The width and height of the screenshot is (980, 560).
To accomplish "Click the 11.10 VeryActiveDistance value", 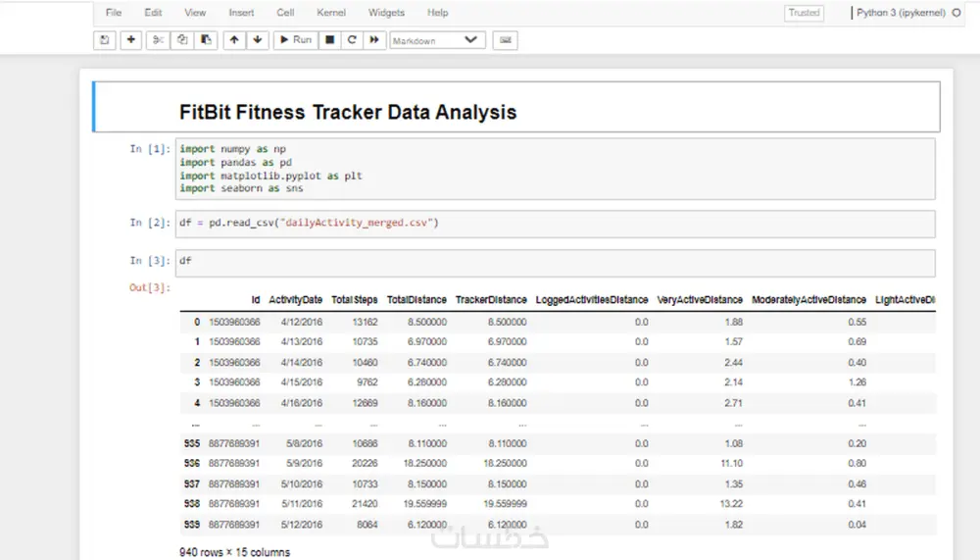I will 731,464.
